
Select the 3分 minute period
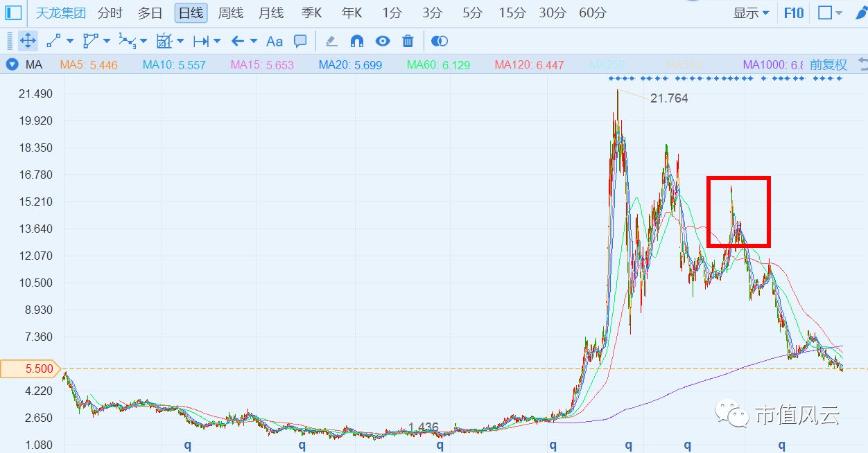(432, 12)
